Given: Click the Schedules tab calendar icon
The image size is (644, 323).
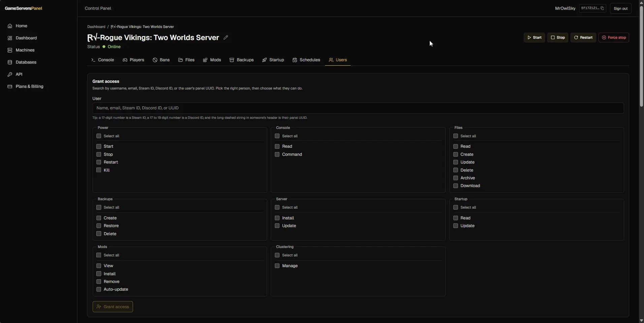Looking at the screenshot, I should [295, 60].
